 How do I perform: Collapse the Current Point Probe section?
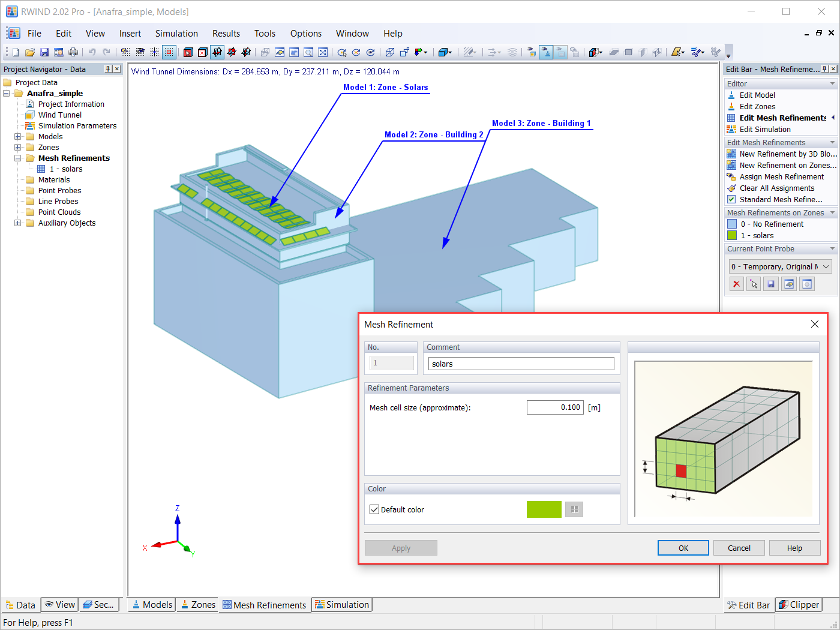(x=832, y=249)
